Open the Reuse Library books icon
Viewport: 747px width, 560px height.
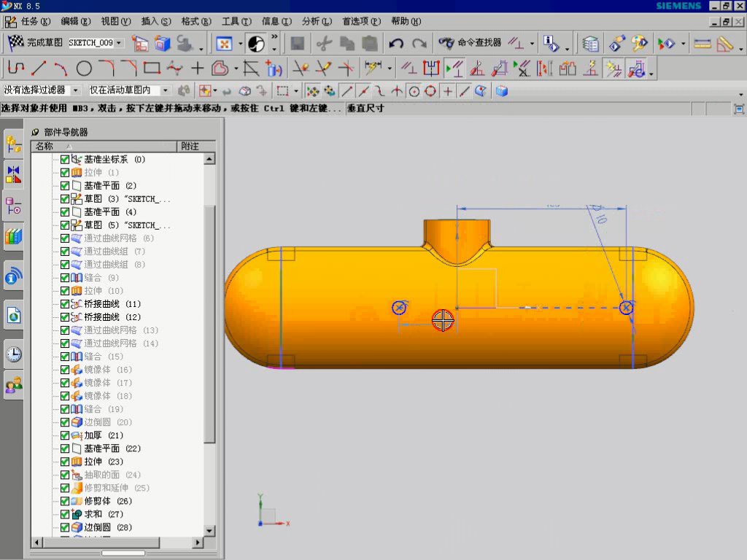[x=13, y=237]
